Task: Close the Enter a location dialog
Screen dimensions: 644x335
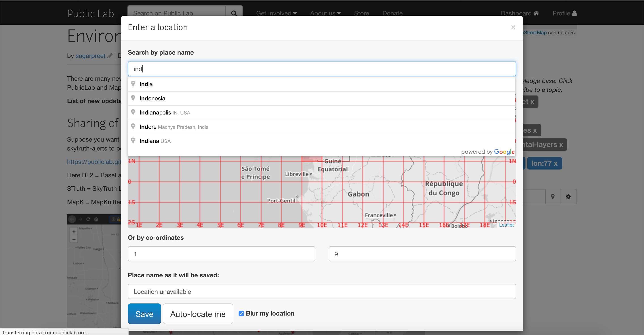Action: 513,27
